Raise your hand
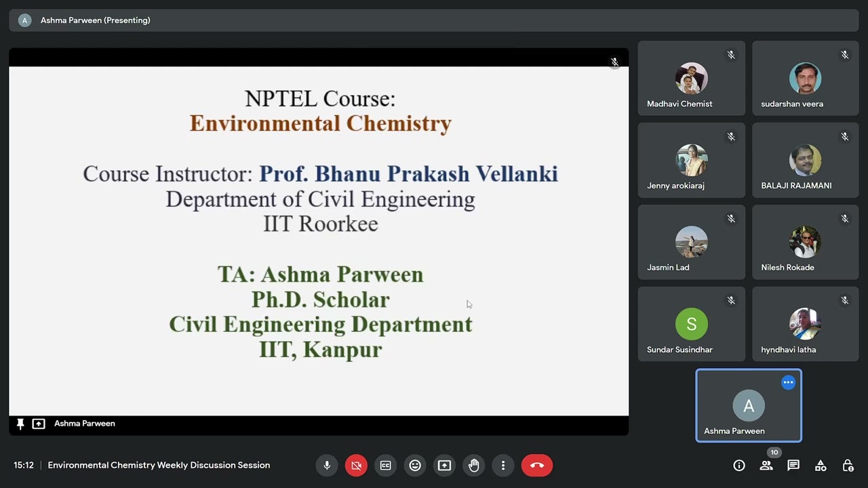 click(473, 466)
